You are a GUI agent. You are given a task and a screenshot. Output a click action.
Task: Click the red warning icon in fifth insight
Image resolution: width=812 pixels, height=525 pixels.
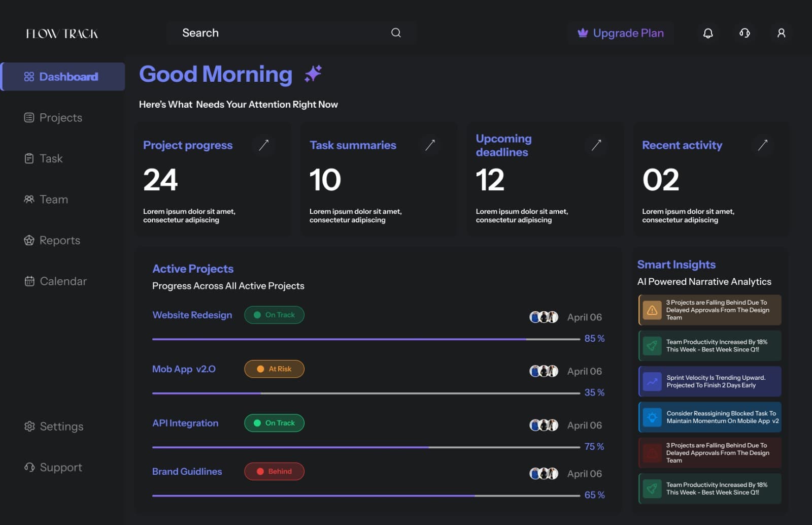[652, 452]
